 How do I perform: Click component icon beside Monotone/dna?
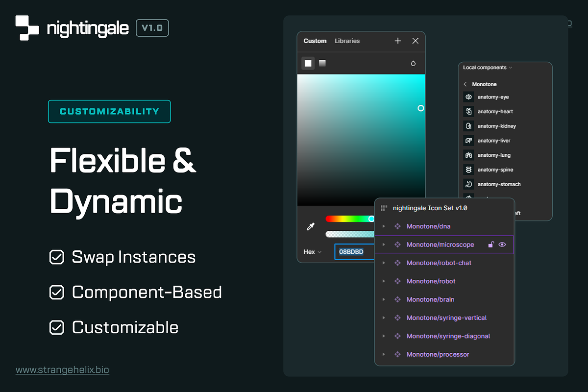[397, 226]
